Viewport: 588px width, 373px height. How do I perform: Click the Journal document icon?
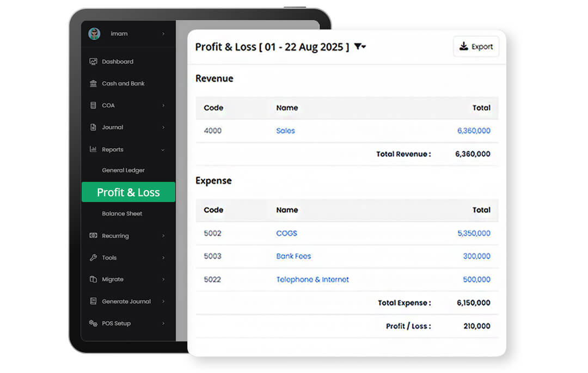[x=93, y=127]
